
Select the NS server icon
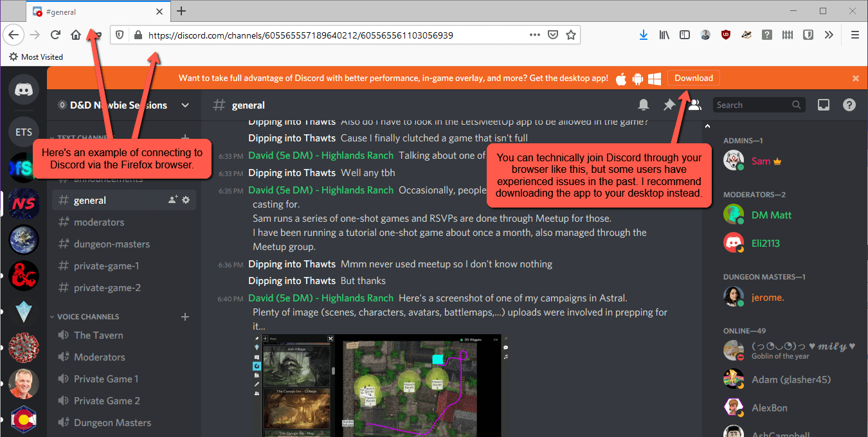tap(24, 204)
